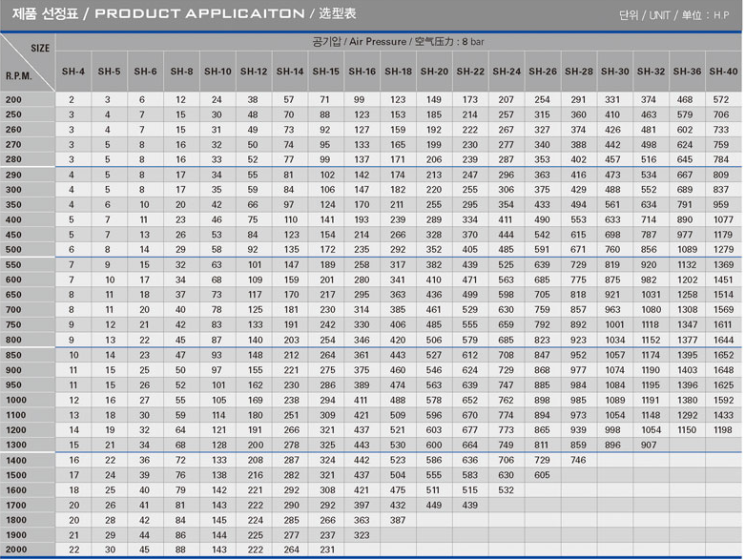Click the SIZE / R.P.M. corner header cell

pos(28,61)
